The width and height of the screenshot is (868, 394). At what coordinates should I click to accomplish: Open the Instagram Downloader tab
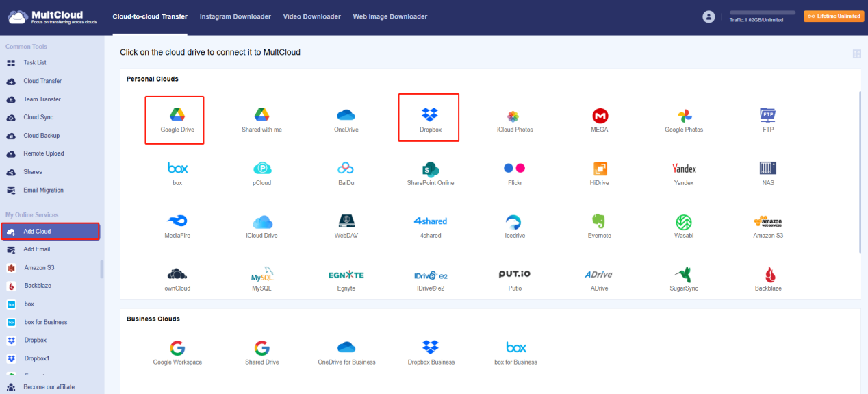tap(235, 16)
